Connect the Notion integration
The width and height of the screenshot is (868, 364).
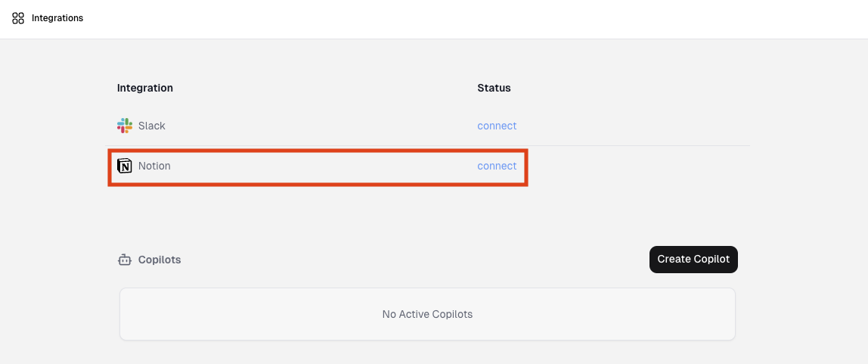pos(497,166)
